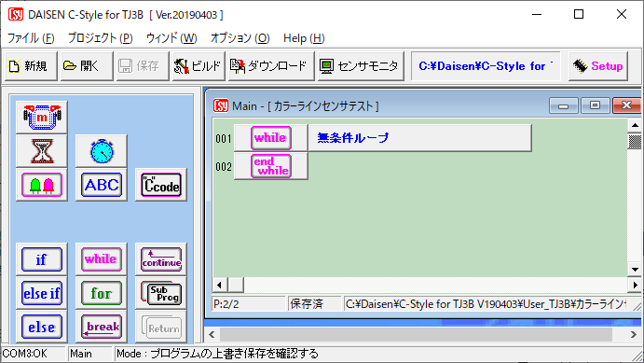Open the センサモニタ sensor monitor

[x=361, y=65]
